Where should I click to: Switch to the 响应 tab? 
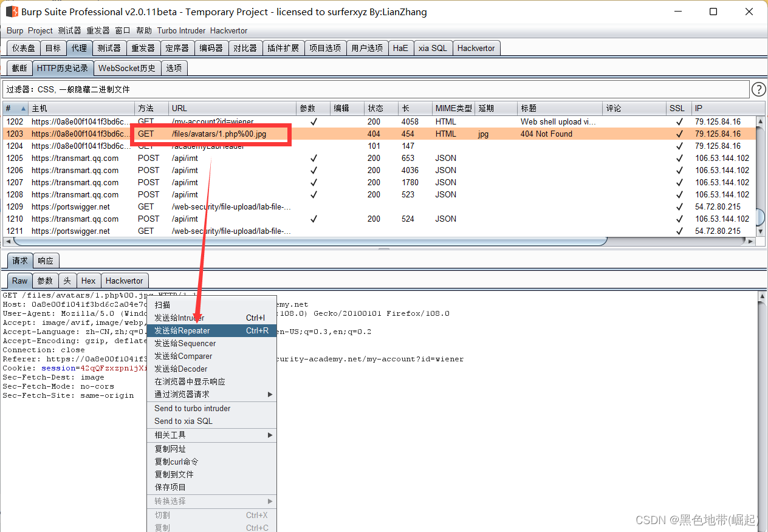pos(46,261)
